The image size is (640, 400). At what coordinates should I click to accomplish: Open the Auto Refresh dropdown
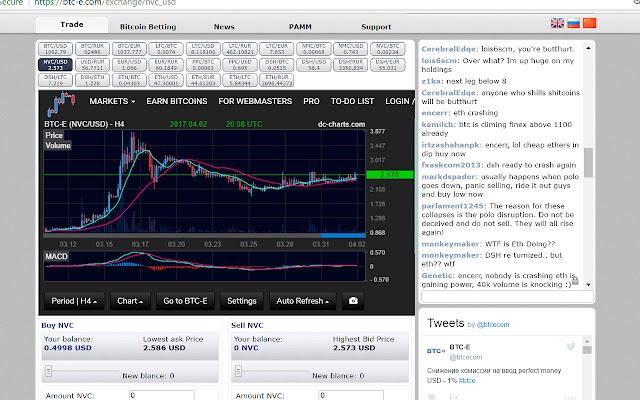(303, 301)
